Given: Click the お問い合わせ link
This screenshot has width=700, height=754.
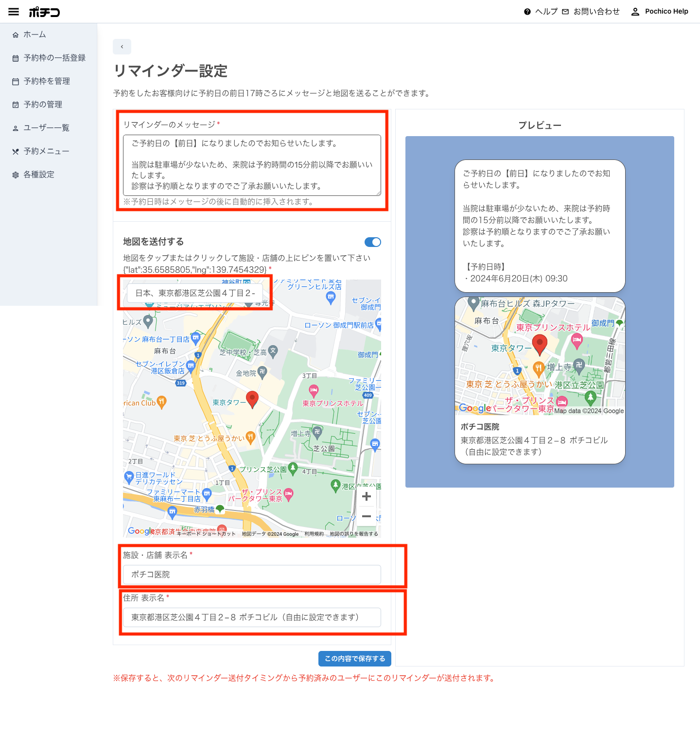Looking at the screenshot, I should coord(596,12).
